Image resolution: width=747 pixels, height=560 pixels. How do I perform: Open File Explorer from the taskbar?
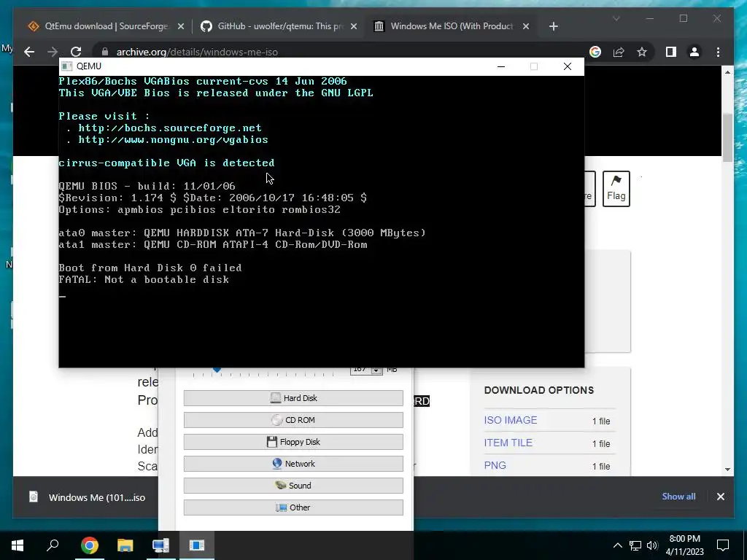tap(125, 545)
